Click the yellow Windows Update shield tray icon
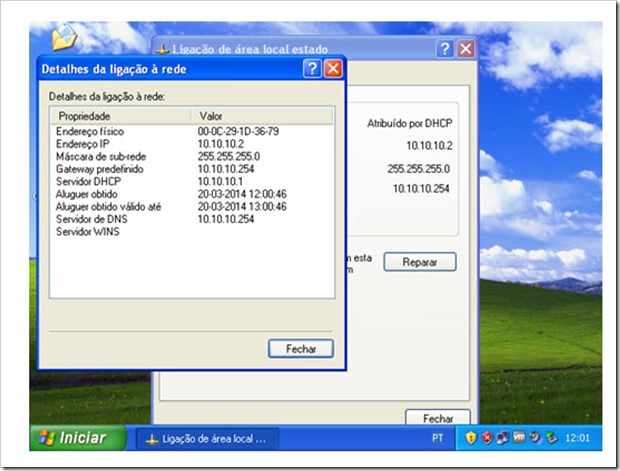Image resolution: width=620 pixels, height=471 pixels. pos(471,438)
